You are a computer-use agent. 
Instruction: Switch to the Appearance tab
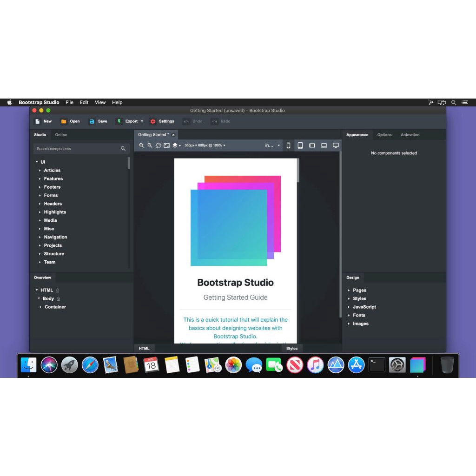coord(357,135)
